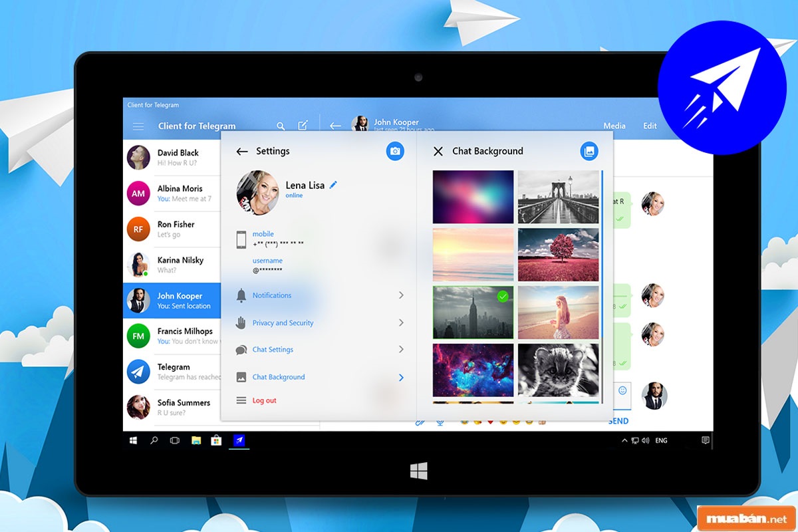This screenshot has height=532, width=798.
Task: Click John Kooper's avatar in chat header
Action: click(x=360, y=124)
